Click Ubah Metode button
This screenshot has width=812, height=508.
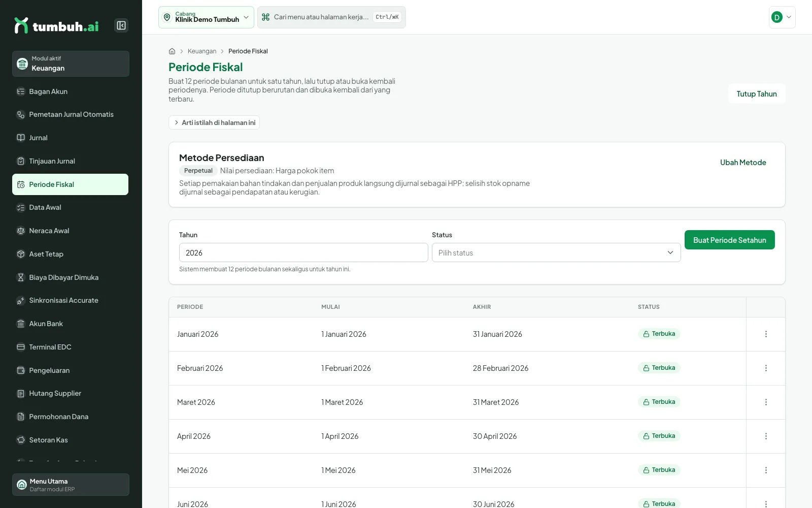tap(743, 163)
